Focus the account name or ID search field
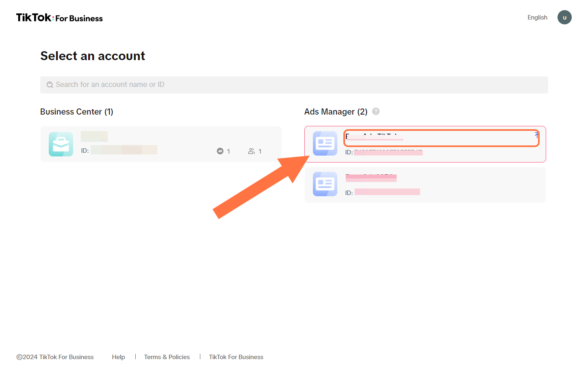This screenshot has height=377, width=588. pos(294,85)
